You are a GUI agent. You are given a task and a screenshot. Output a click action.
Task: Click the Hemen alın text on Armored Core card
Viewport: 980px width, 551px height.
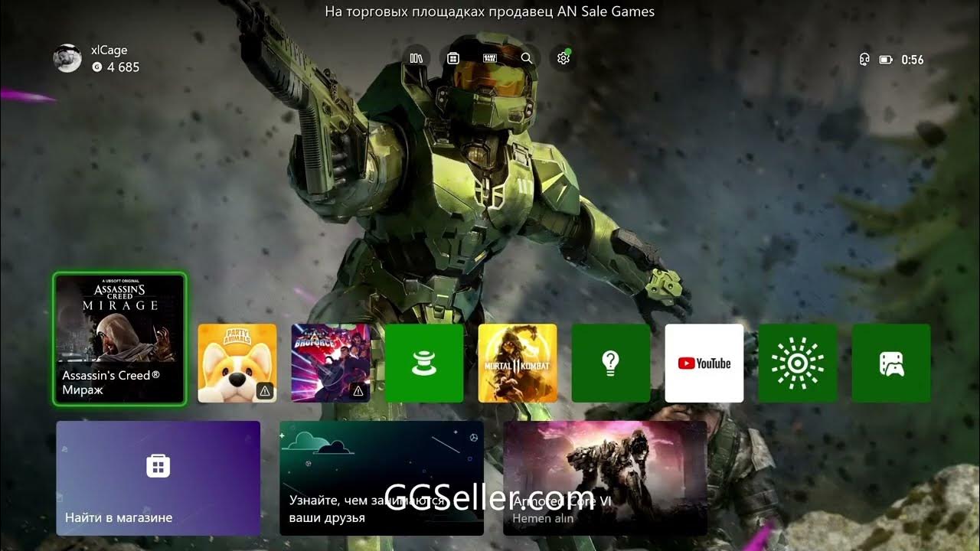pos(543,518)
